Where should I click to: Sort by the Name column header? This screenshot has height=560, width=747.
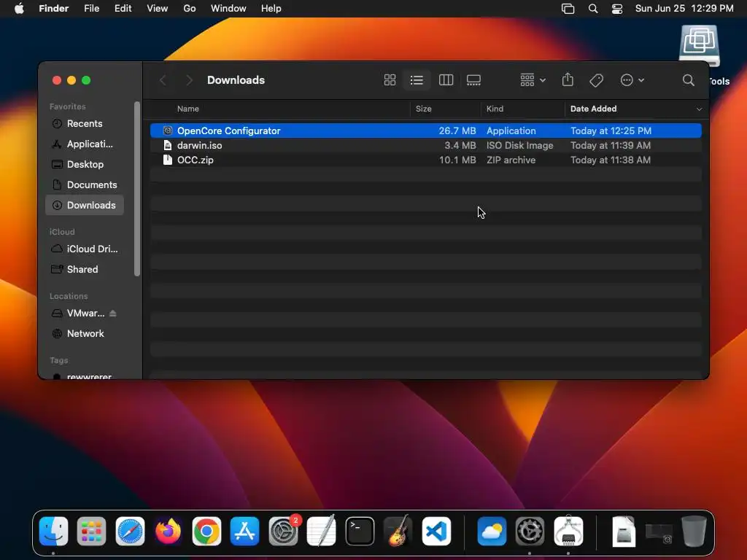187,109
